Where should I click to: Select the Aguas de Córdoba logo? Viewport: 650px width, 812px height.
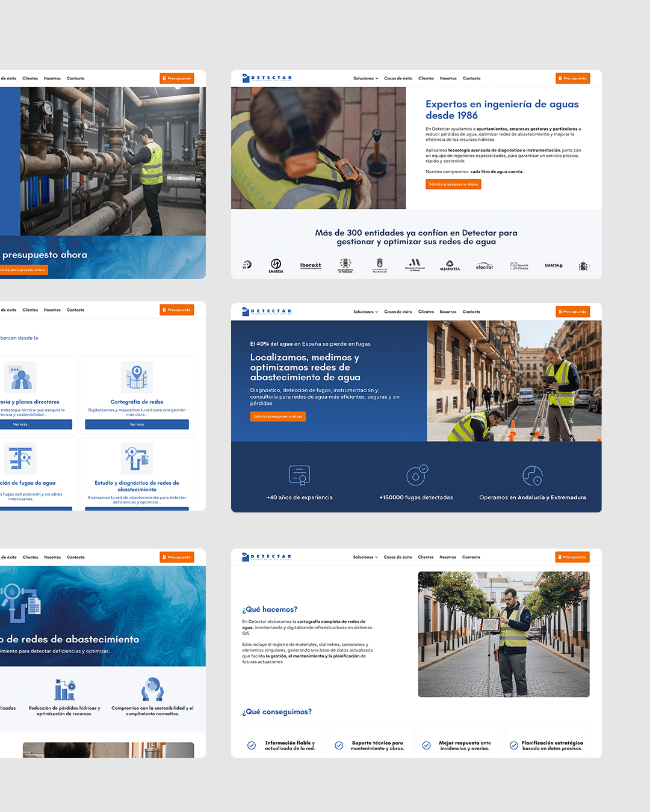click(x=519, y=266)
